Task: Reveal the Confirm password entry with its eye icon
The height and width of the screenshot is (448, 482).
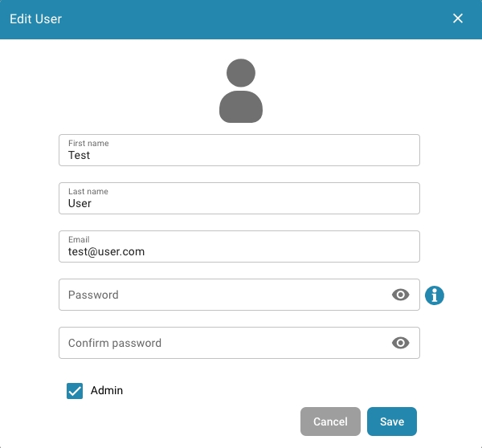Action: click(400, 343)
